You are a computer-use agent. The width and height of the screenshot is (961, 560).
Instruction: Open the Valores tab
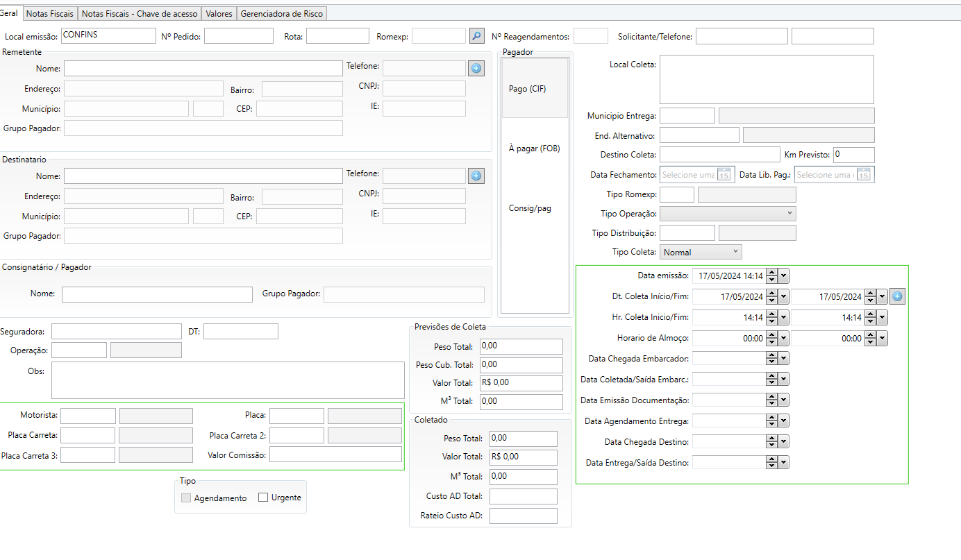219,14
